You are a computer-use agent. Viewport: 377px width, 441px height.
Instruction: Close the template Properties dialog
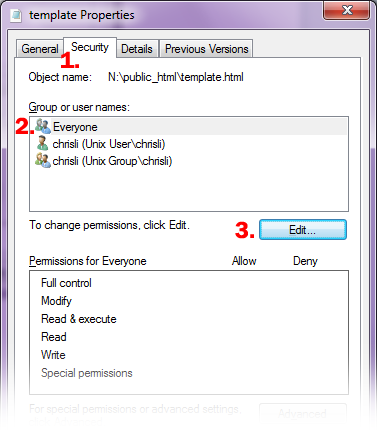coord(347,10)
